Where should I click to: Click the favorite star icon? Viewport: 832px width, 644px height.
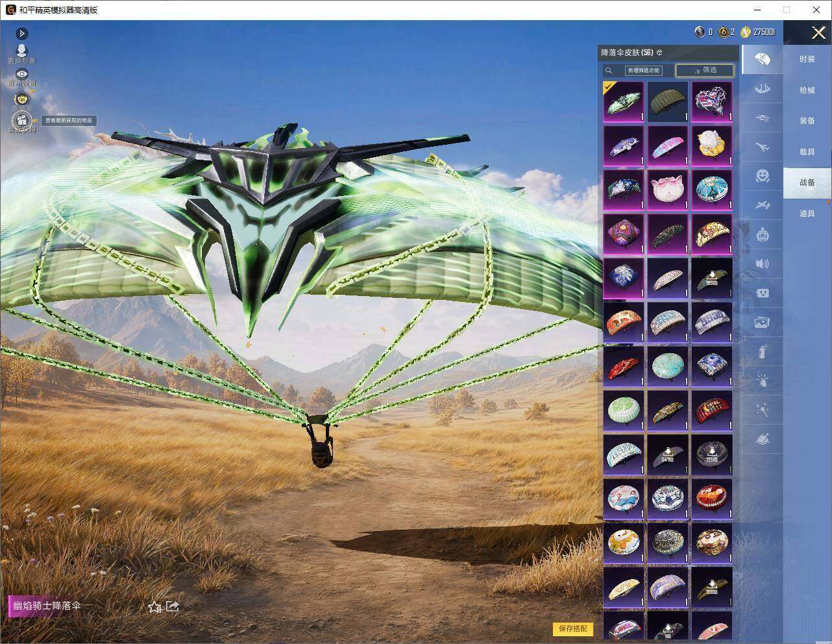[154, 607]
